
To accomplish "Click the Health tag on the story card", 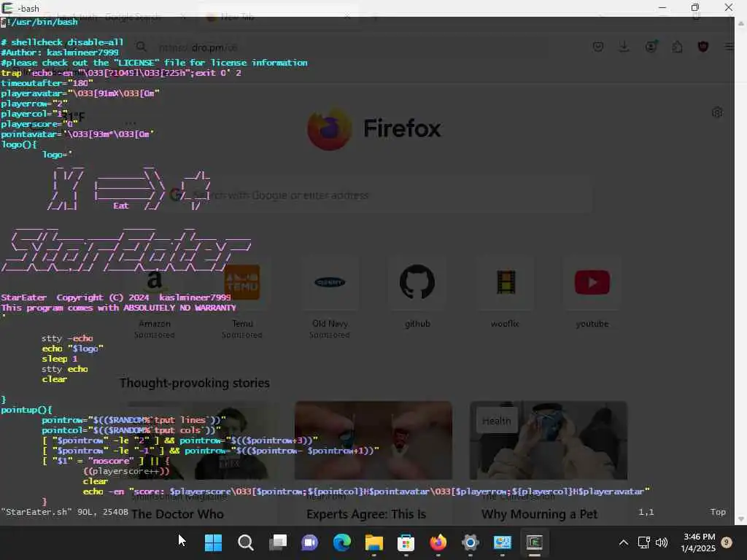I will 496,421.
